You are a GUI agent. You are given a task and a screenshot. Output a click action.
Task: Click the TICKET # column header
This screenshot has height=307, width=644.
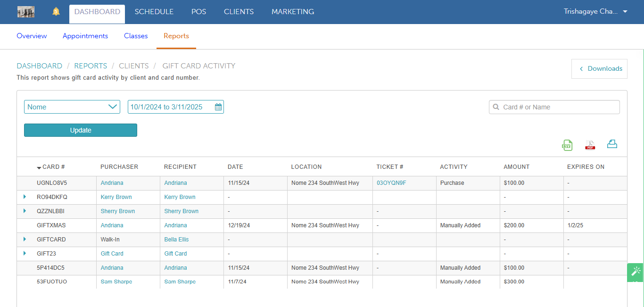(x=390, y=167)
